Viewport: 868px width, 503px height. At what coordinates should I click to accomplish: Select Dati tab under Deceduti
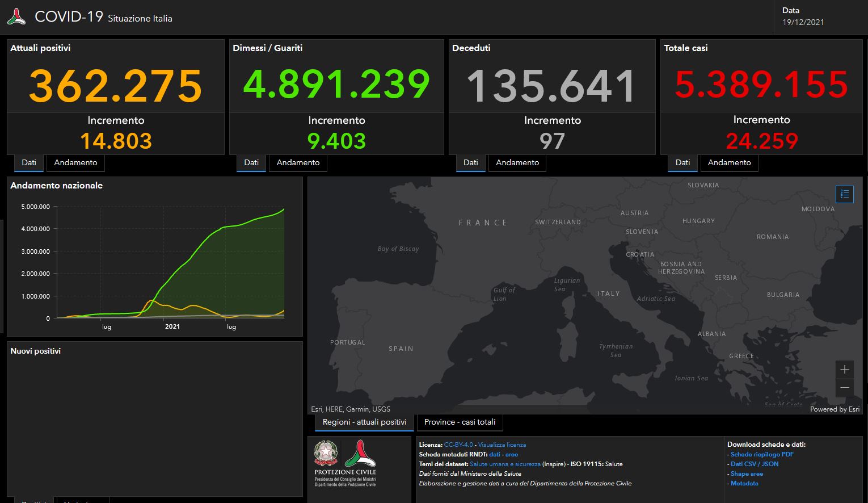tap(470, 163)
